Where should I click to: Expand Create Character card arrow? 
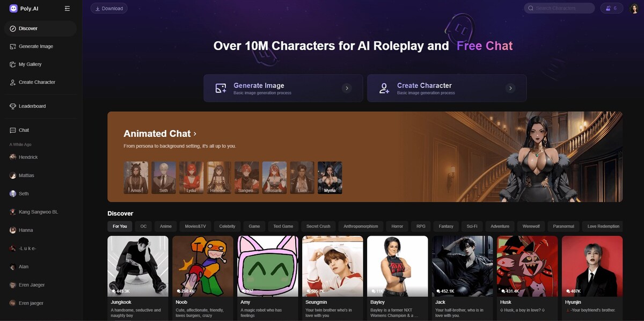[x=510, y=88]
